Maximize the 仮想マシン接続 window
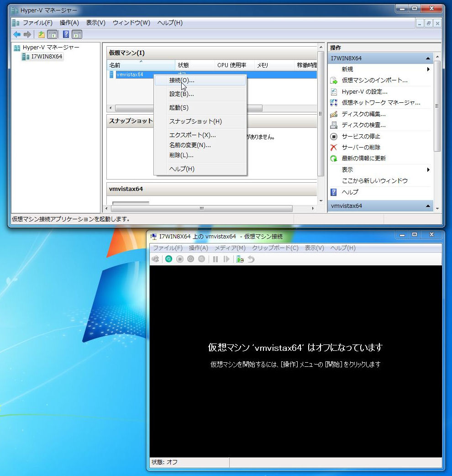The width and height of the screenshot is (452, 476). [x=415, y=235]
